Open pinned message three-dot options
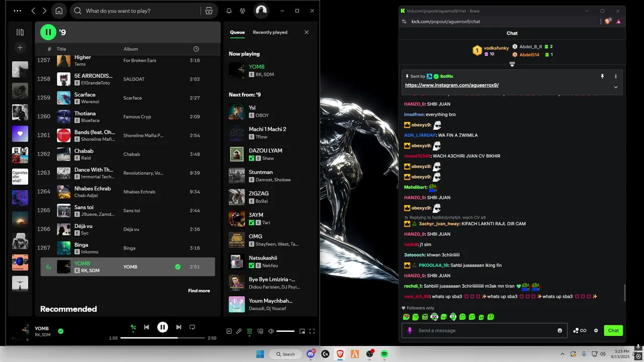Screen dimensions: 644x362 click(615, 76)
